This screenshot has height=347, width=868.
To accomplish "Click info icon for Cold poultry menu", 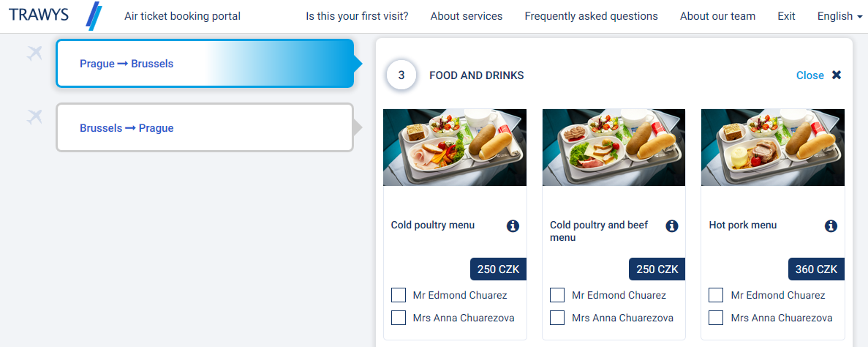I will click(x=513, y=226).
